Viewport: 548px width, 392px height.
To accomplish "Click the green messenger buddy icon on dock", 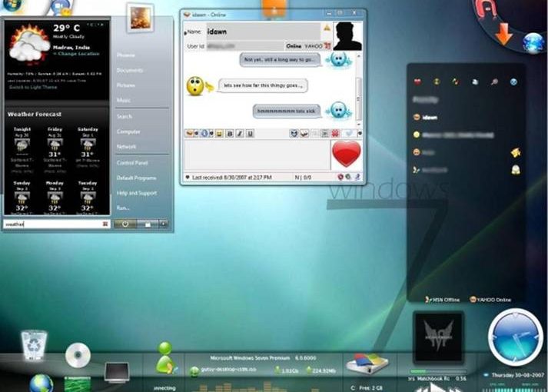I will click(x=166, y=357).
